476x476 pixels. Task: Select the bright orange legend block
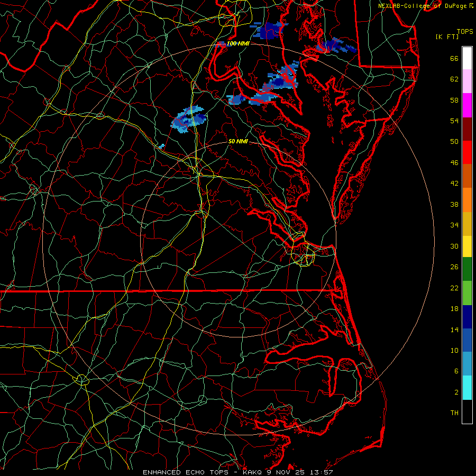click(x=467, y=200)
